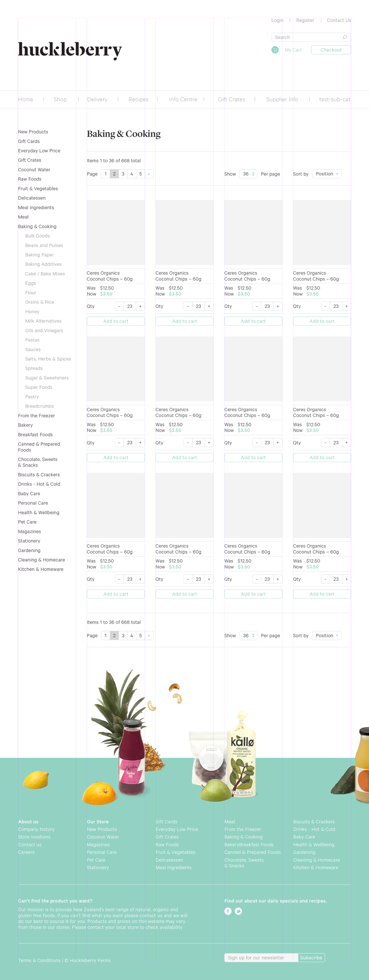The height and width of the screenshot is (980, 369).
Task: Click the Subscribe newsletter button
Action: [x=311, y=958]
